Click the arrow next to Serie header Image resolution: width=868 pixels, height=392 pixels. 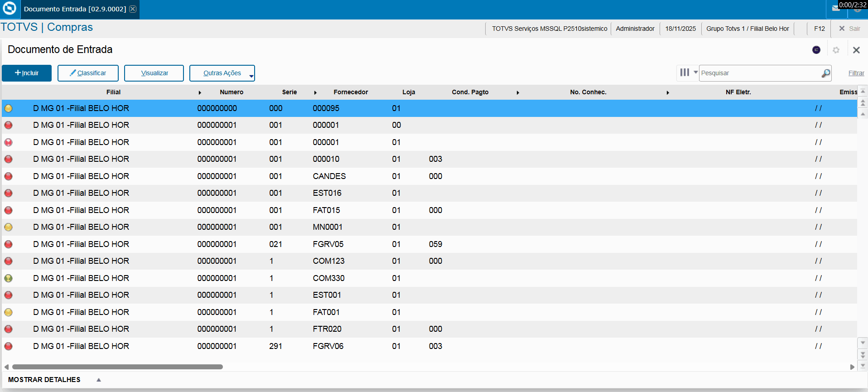315,92
